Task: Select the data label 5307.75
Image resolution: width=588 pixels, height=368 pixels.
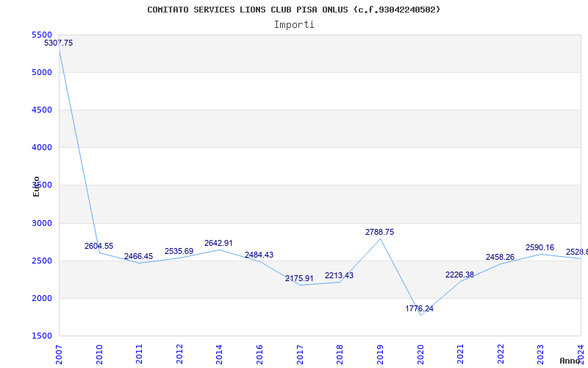Action: click(59, 43)
